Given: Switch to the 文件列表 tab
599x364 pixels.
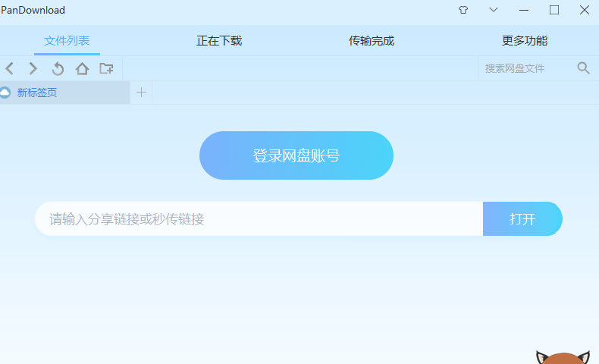Looking at the screenshot, I should [x=67, y=41].
